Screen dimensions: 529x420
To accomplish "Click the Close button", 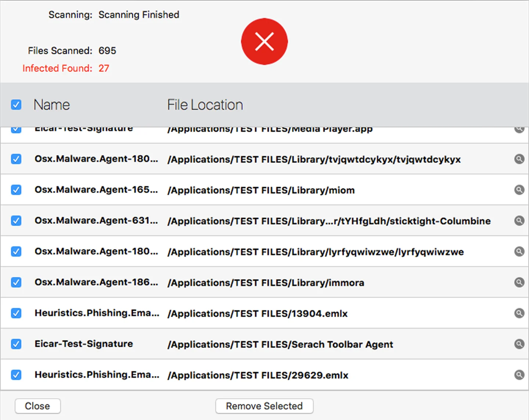I will (x=37, y=406).
